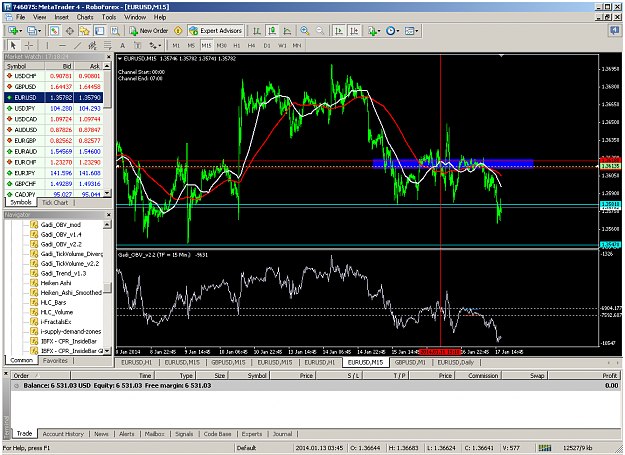The height and width of the screenshot is (455, 625).
Task: Open the Insert menu
Action: (61, 17)
